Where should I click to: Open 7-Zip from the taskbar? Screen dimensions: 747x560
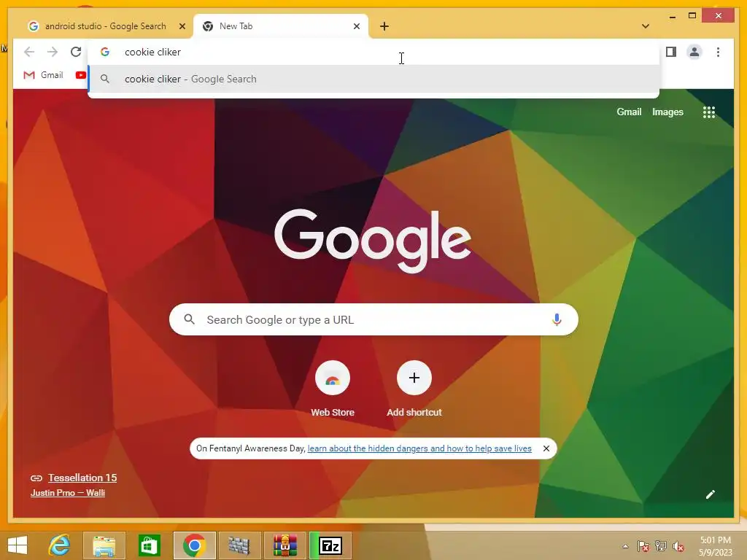pyautogui.click(x=330, y=545)
